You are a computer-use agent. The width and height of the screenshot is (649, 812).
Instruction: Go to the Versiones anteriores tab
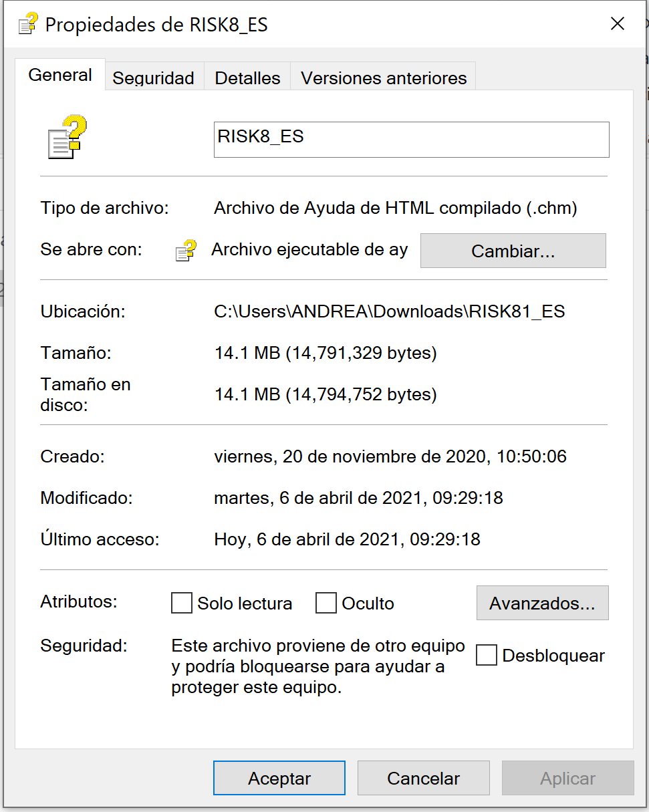point(384,78)
